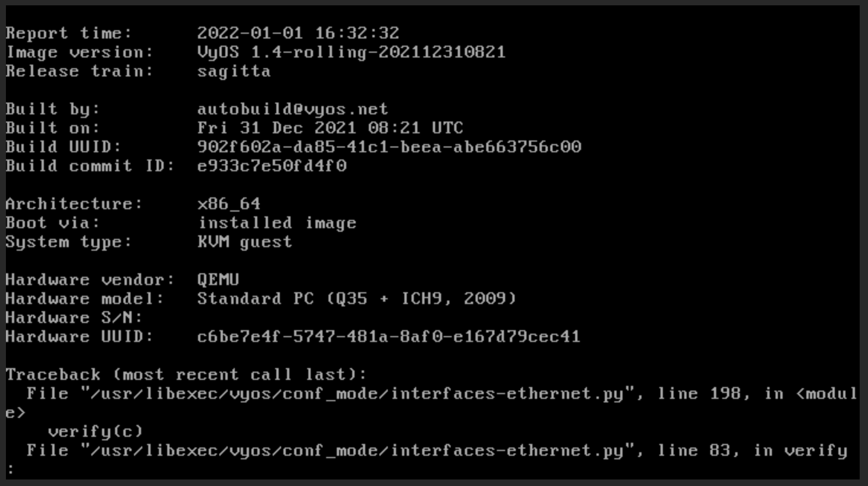
Task: Select the 'KVM guest' system type
Action: pyautogui.click(x=244, y=242)
